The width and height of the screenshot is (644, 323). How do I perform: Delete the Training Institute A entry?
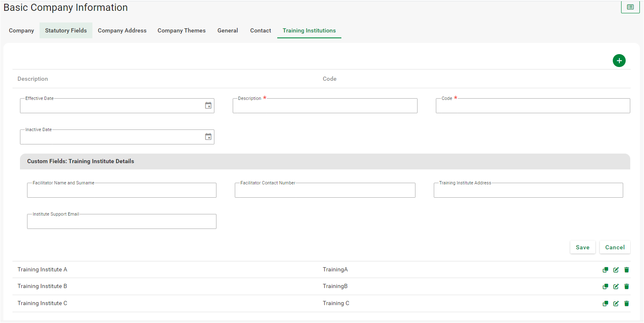(627, 270)
